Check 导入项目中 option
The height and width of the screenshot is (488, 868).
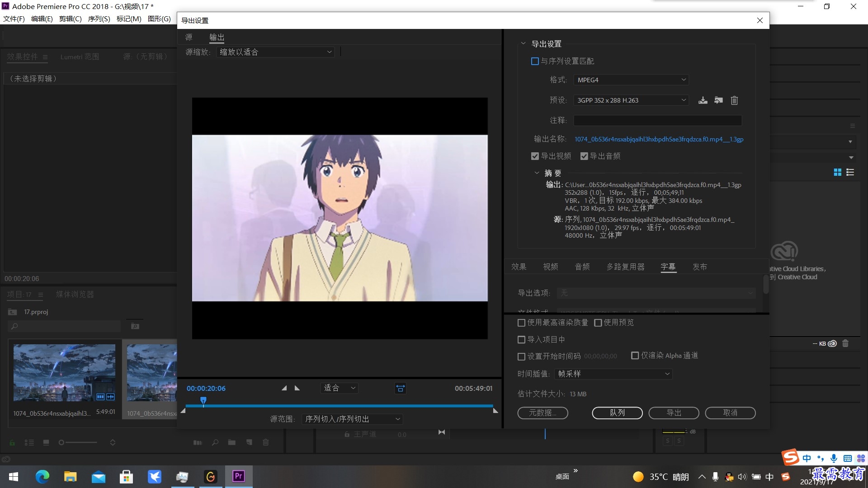pos(521,339)
